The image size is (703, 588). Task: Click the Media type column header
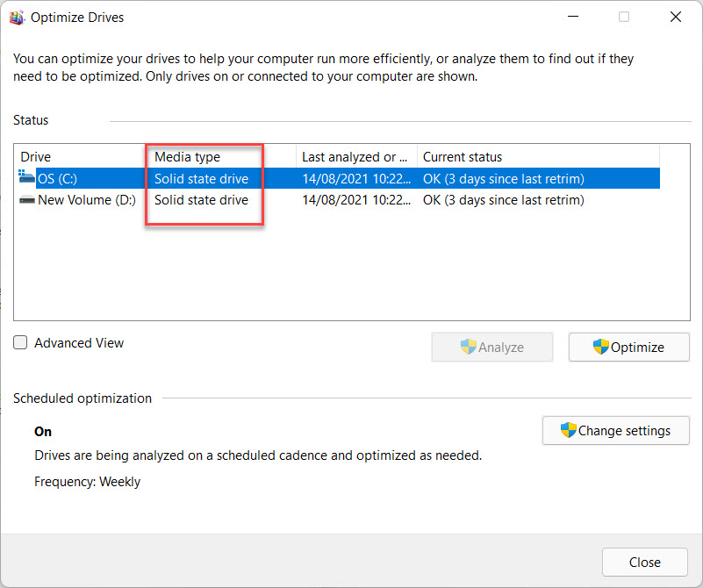(188, 157)
